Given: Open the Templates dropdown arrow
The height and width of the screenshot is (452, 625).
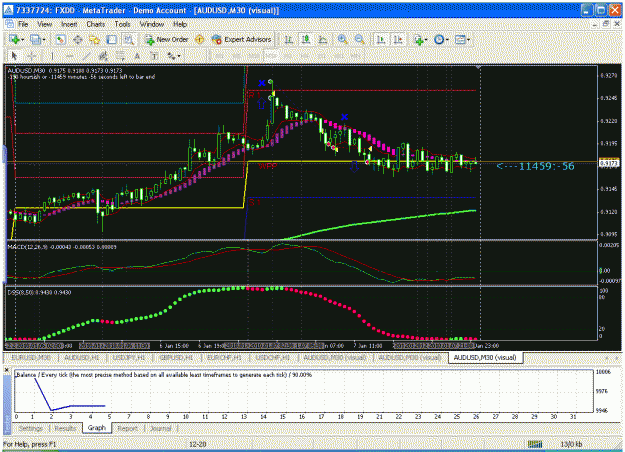Looking at the screenshot, I should [468, 40].
